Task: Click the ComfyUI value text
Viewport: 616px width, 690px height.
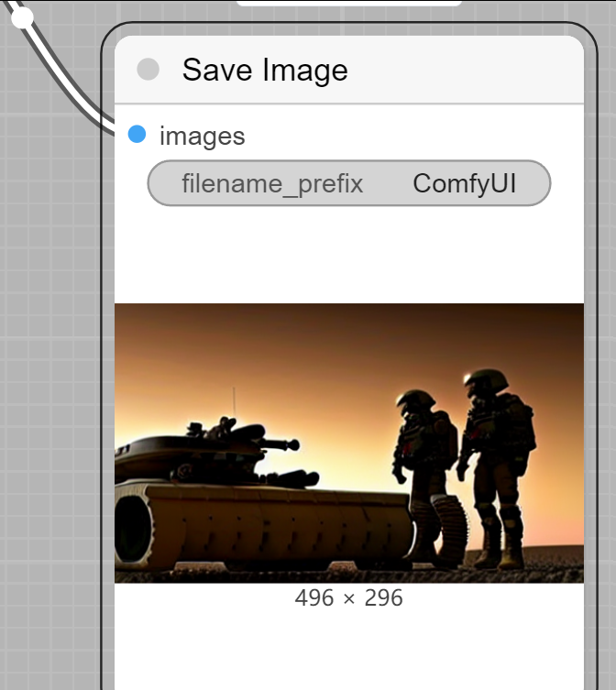Action: coord(464,183)
